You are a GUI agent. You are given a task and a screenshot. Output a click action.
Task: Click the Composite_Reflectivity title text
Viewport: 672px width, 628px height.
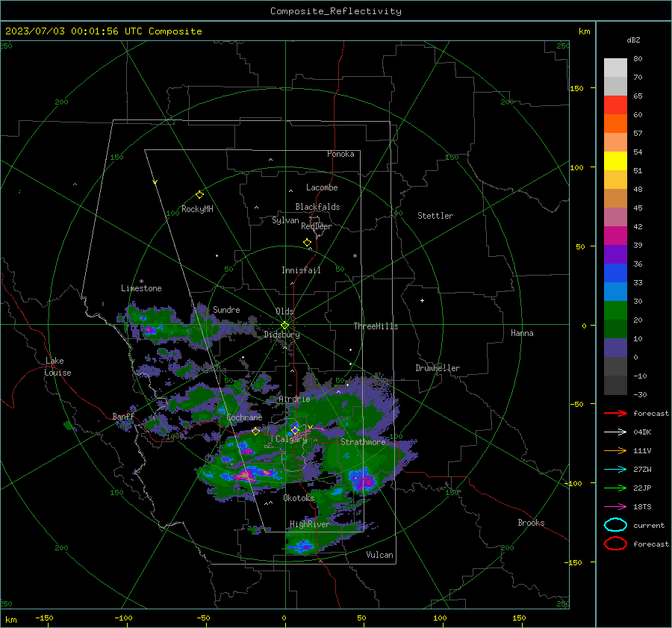tap(335, 11)
